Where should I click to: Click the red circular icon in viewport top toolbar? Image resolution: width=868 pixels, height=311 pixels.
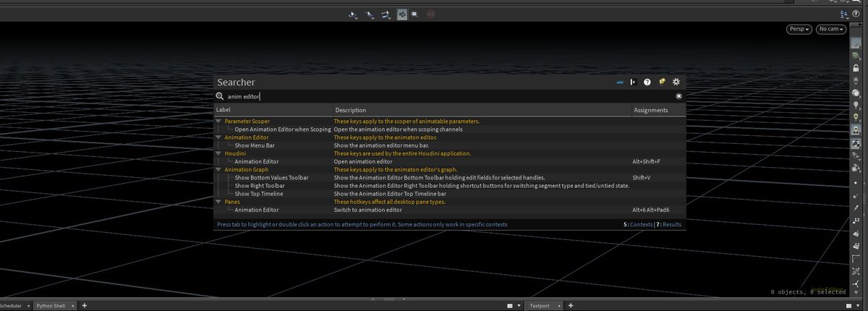point(431,14)
